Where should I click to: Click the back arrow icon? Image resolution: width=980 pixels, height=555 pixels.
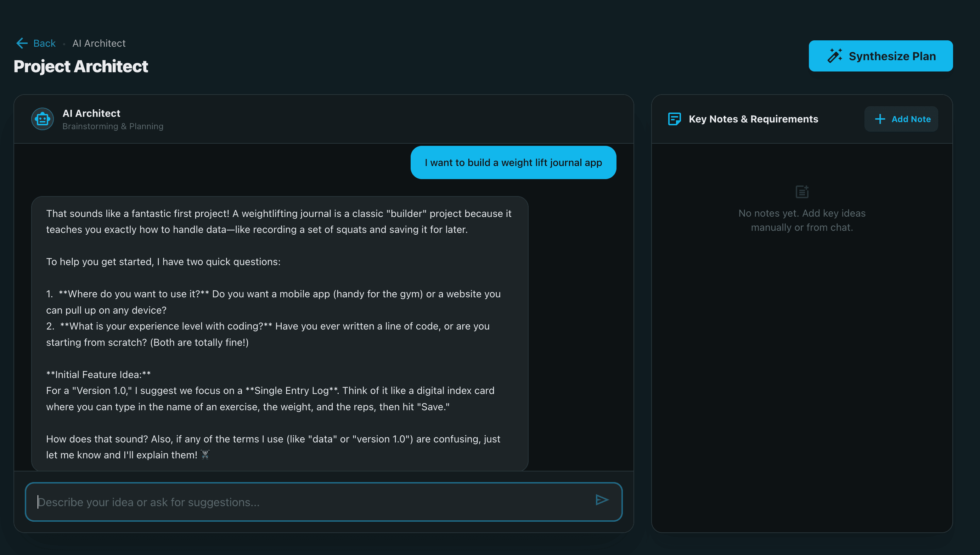[x=22, y=43]
